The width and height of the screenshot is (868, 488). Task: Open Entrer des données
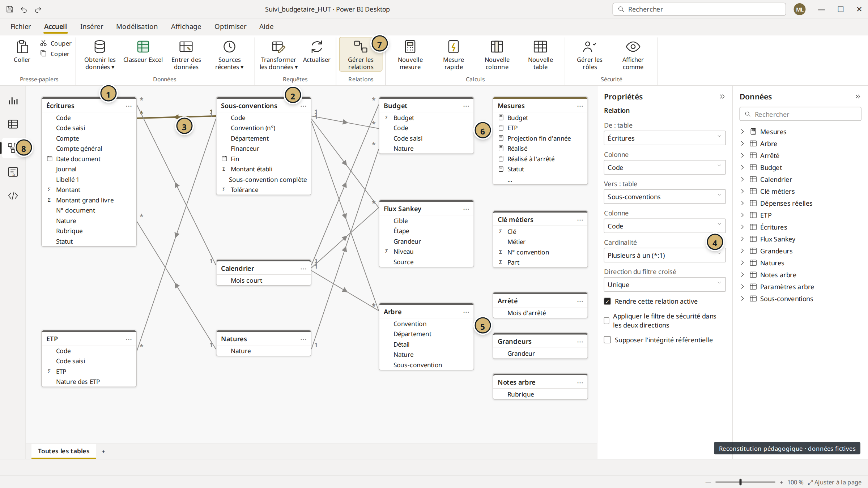point(186,55)
